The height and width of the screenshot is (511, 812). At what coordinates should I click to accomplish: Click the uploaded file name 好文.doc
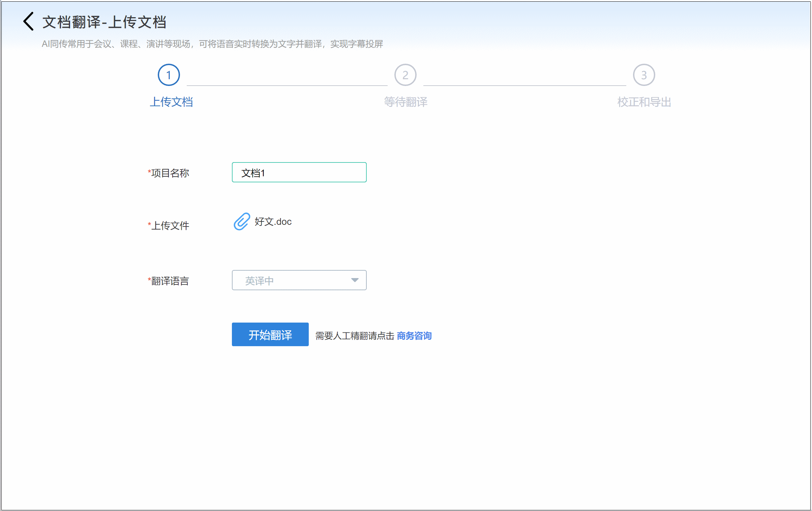[x=273, y=221]
